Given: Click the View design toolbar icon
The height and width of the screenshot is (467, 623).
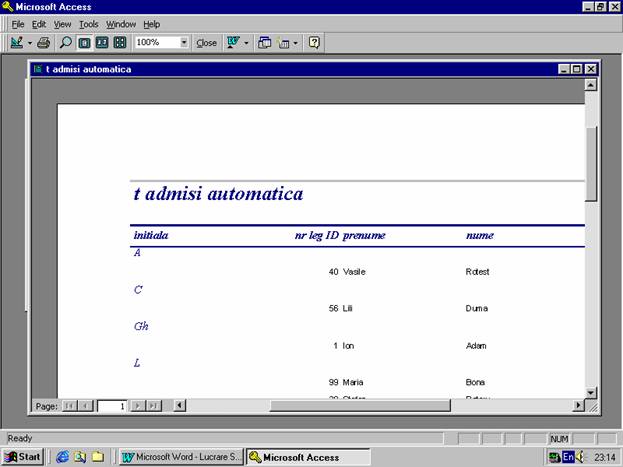Looking at the screenshot, I should (17, 43).
